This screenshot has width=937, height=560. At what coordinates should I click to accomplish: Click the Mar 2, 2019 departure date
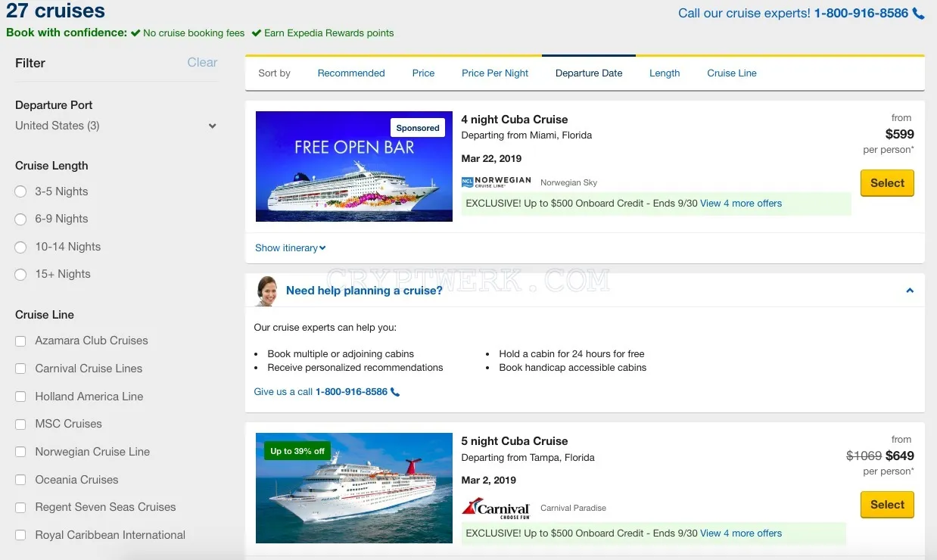[x=489, y=481]
